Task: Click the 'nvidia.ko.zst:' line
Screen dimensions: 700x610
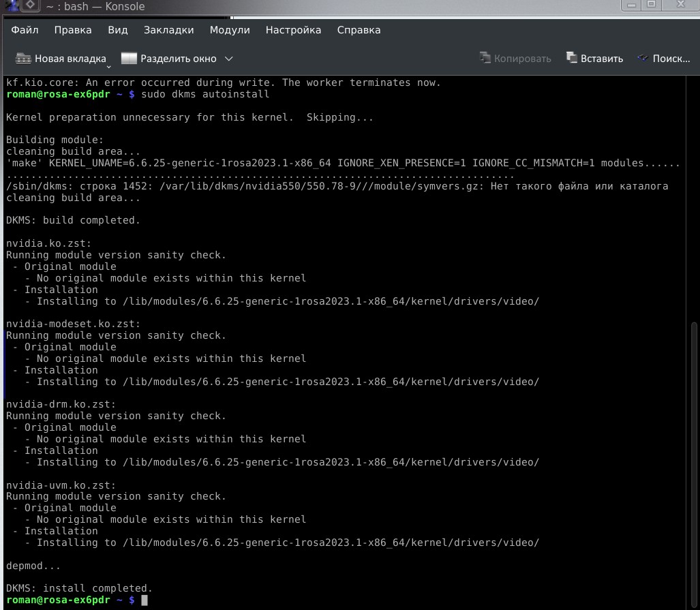Action: pyautogui.click(x=48, y=243)
